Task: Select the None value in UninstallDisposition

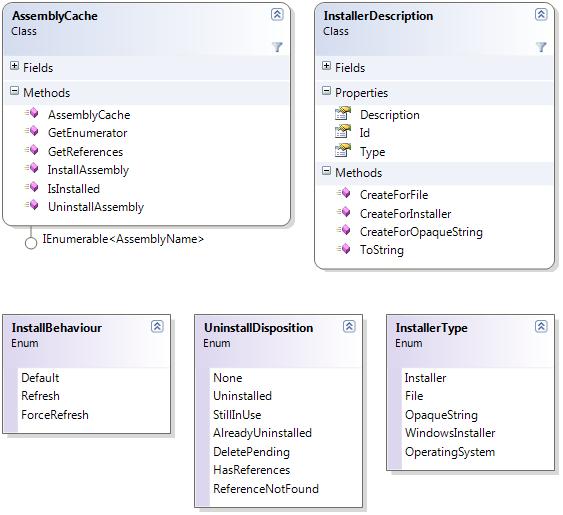Action: (228, 378)
